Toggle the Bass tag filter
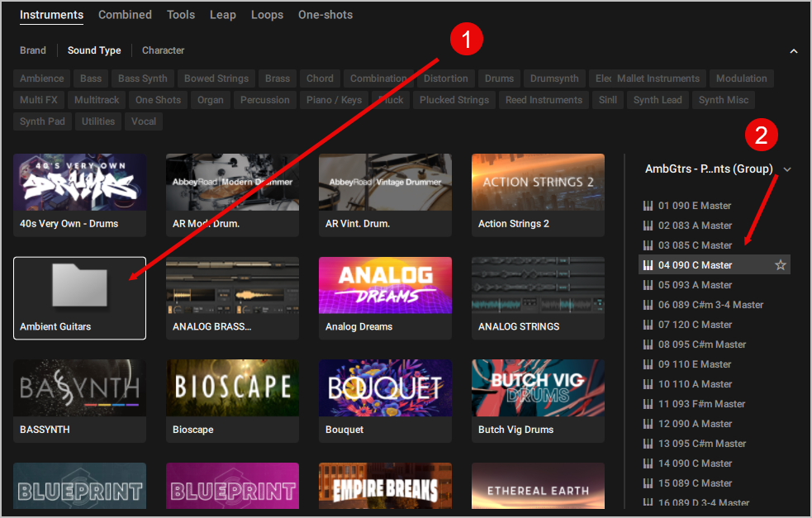This screenshot has height=518, width=812. tap(91, 78)
